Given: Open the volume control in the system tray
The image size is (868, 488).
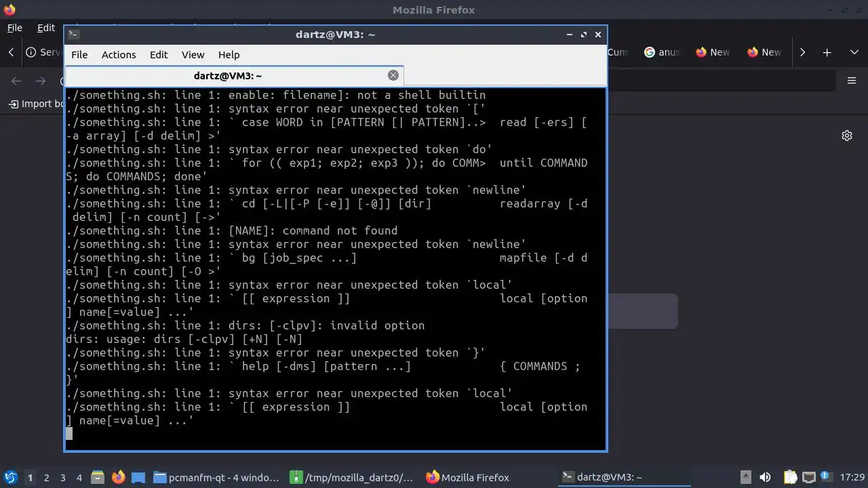Looking at the screenshot, I should click(765, 477).
